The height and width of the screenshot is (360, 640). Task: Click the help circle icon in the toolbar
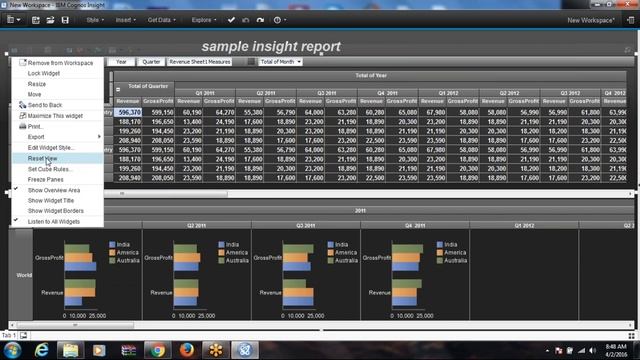[x=278, y=20]
